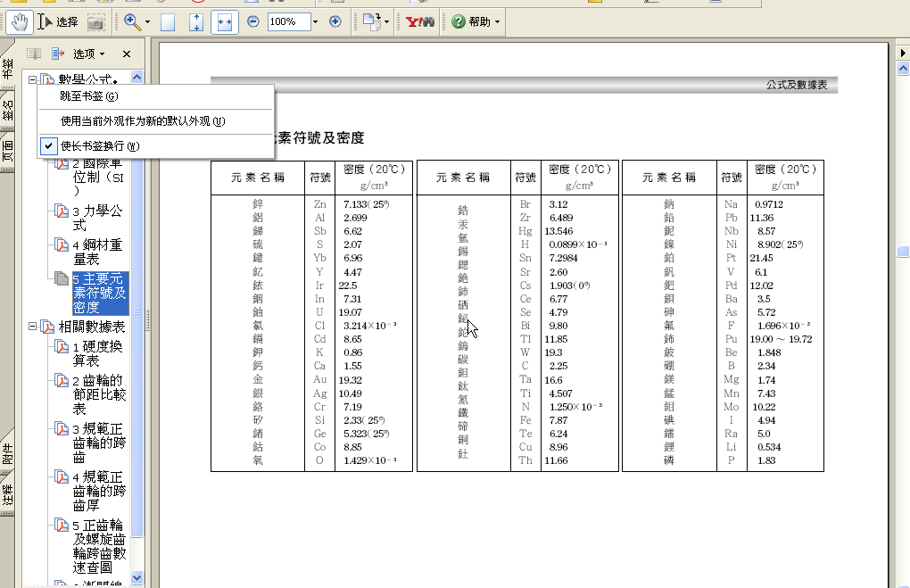The height and width of the screenshot is (588, 910).
Task: Open the Attachments (附件) side tab
Action: click(x=7, y=452)
